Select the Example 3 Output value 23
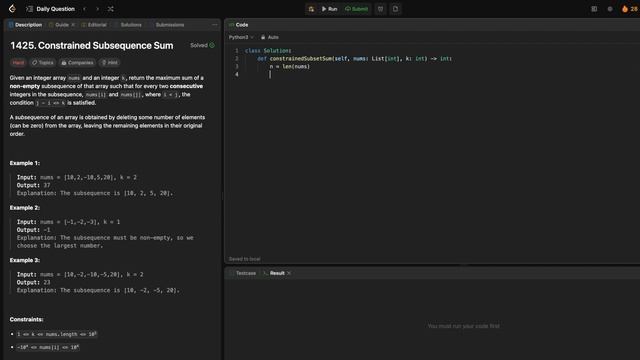Screen dimensions: 640x360 47,282
